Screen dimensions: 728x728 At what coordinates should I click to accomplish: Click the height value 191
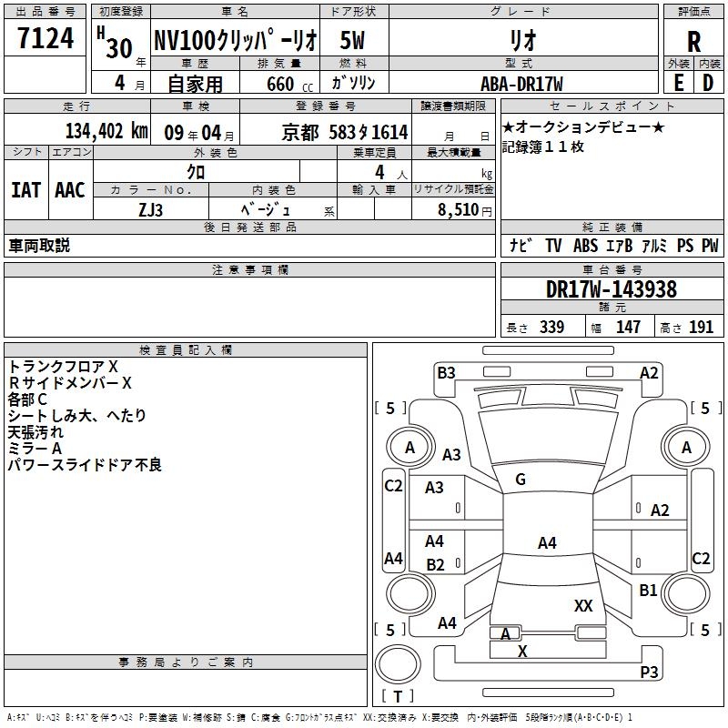(x=701, y=327)
